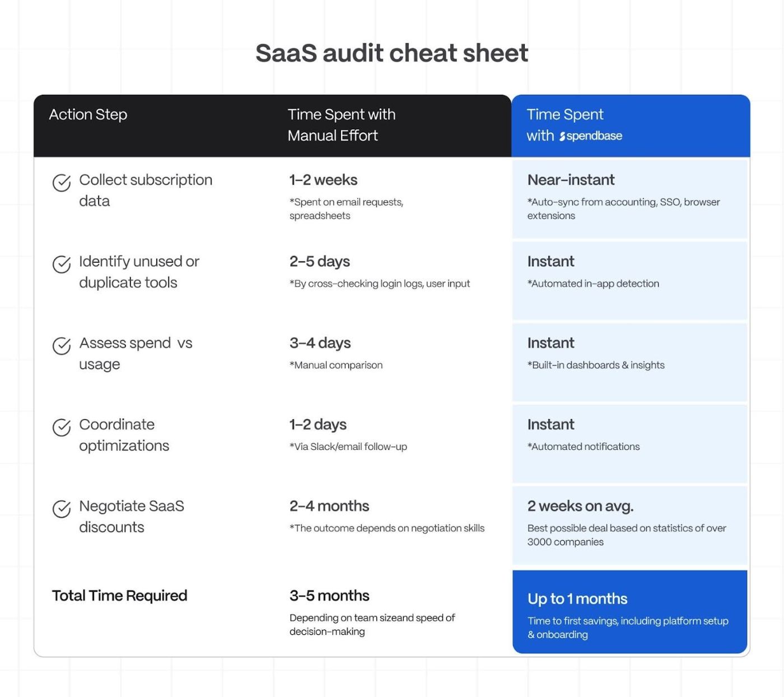Screen dimensions: 784x697
Task: Click the Up to 1 months summary box
Action: pos(629,612)
